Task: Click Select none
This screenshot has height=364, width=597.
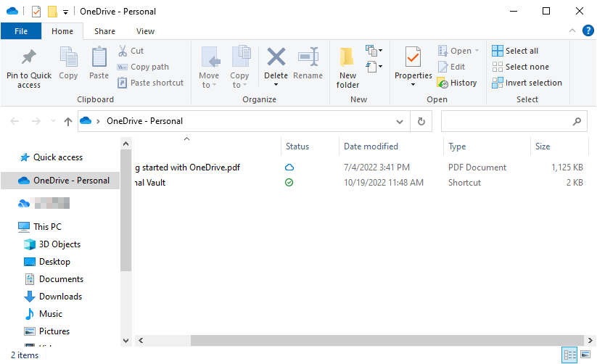Action: click(x=520, y=67)
